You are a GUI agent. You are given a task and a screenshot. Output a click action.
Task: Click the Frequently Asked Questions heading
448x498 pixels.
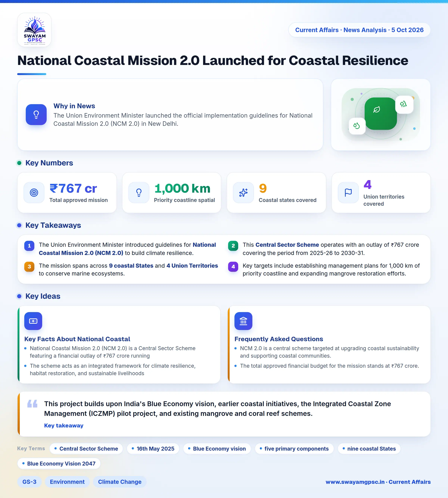pyautogui.click(x=279, y=339)
